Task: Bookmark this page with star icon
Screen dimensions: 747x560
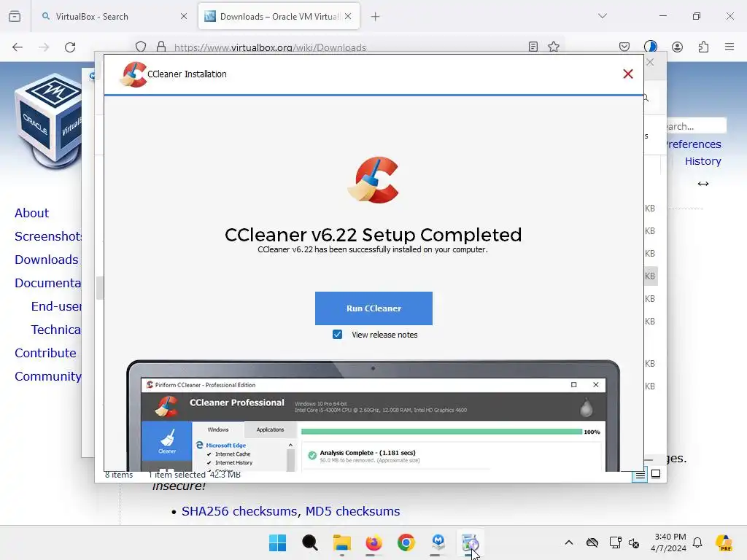Action: (554, 47)
